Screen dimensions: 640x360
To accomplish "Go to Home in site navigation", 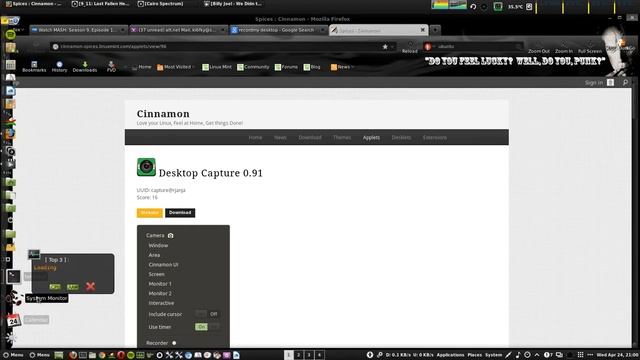I will (255, 138).
